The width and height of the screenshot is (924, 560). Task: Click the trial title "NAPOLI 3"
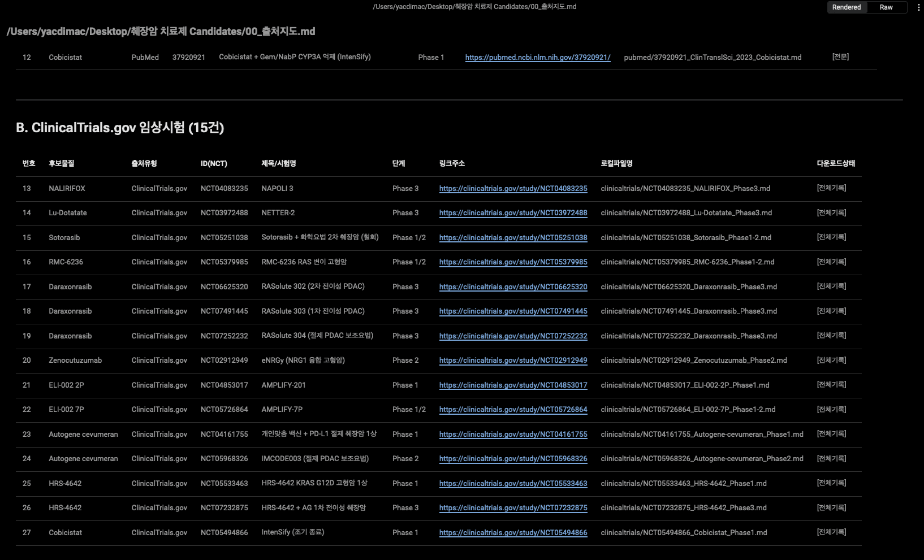tap(278, 189)
